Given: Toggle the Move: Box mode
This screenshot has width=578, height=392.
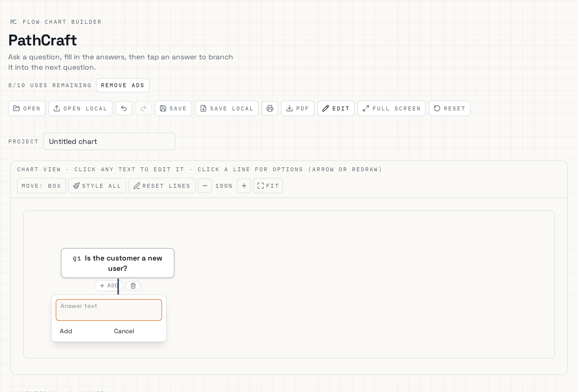Looking at the screenshot, I should [42, 186].
